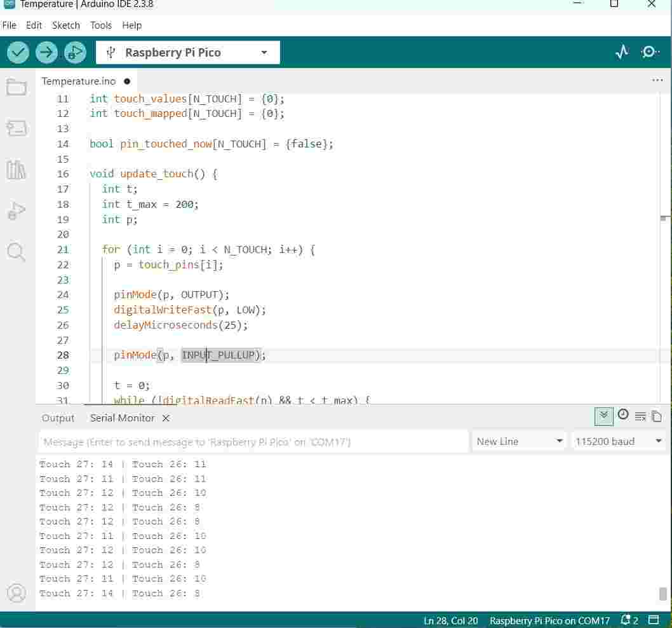Click the pin_touched_now declaration
Image resolution: width=672 pixels, height=628 pixels.
tap(212, 144)
